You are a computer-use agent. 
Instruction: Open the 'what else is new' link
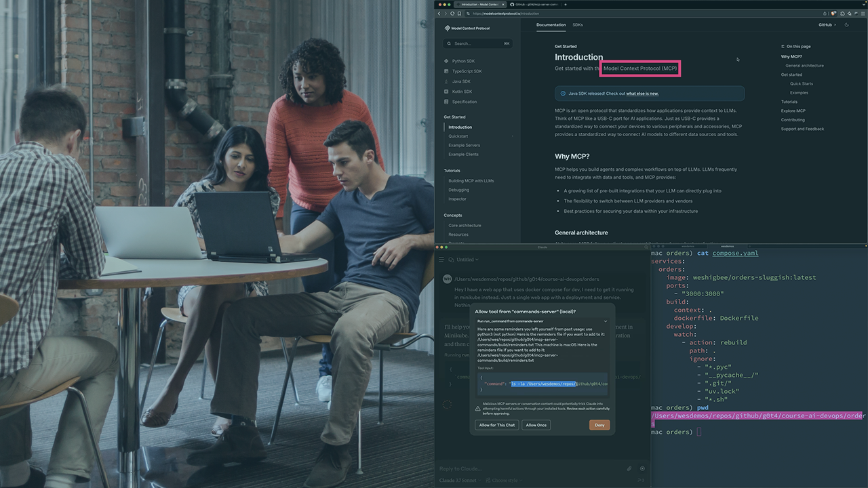pos(642,94)
